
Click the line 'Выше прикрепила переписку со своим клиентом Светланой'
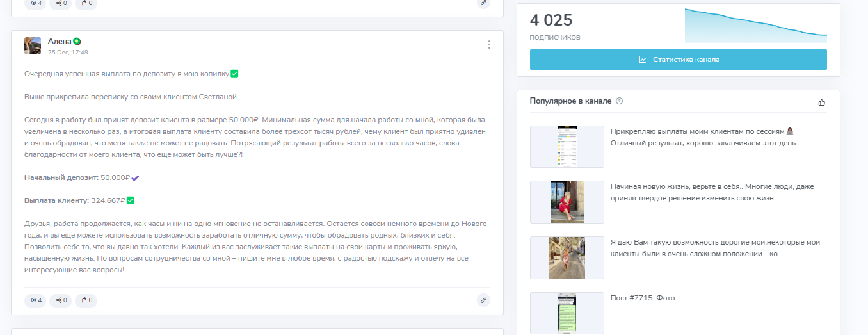pyautogui.click(x=131, y=97)
